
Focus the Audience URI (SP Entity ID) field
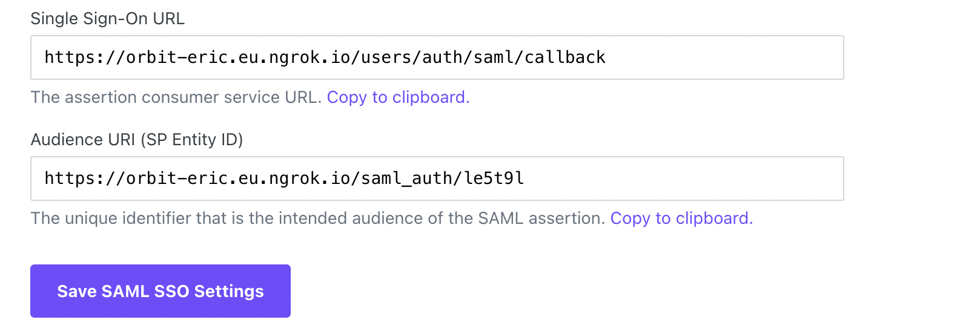(x=436, y=178)
